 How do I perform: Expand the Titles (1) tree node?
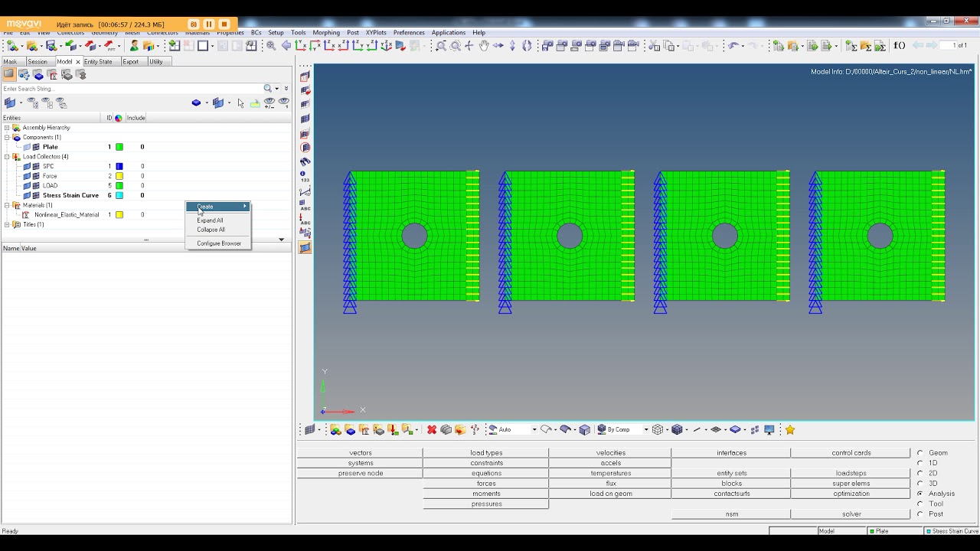click(7, 225)
